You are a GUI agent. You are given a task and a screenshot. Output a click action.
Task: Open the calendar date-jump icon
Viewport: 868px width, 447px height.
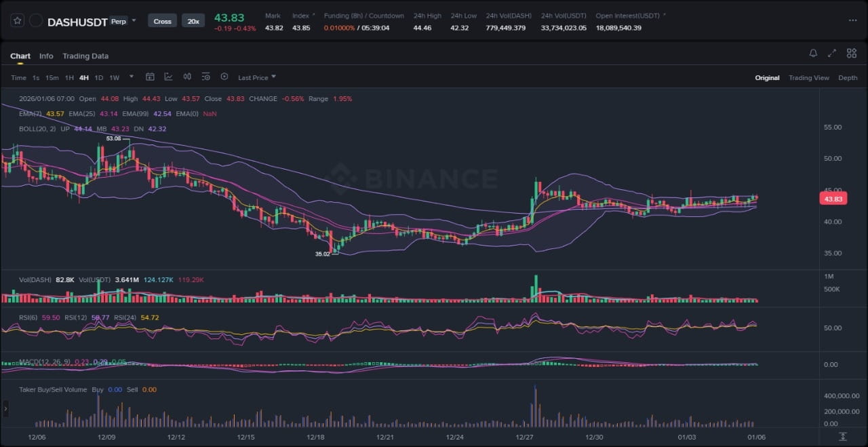pos(151,77)
